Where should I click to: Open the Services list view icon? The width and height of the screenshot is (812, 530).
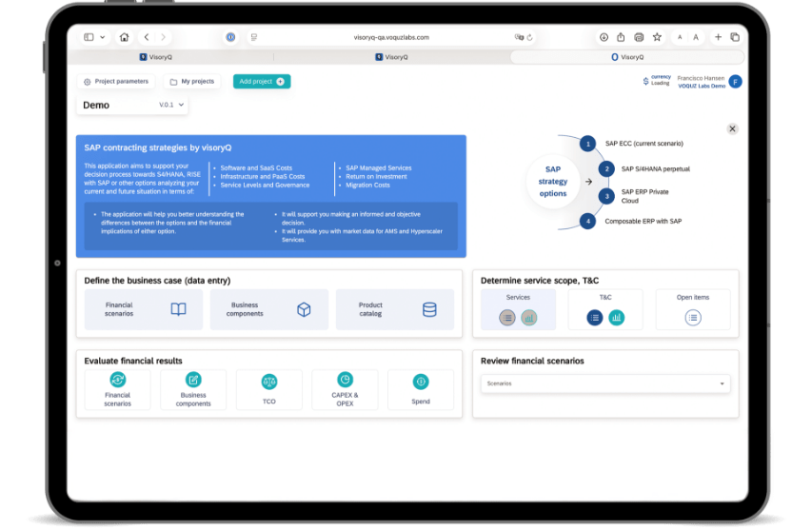[507, 317]
